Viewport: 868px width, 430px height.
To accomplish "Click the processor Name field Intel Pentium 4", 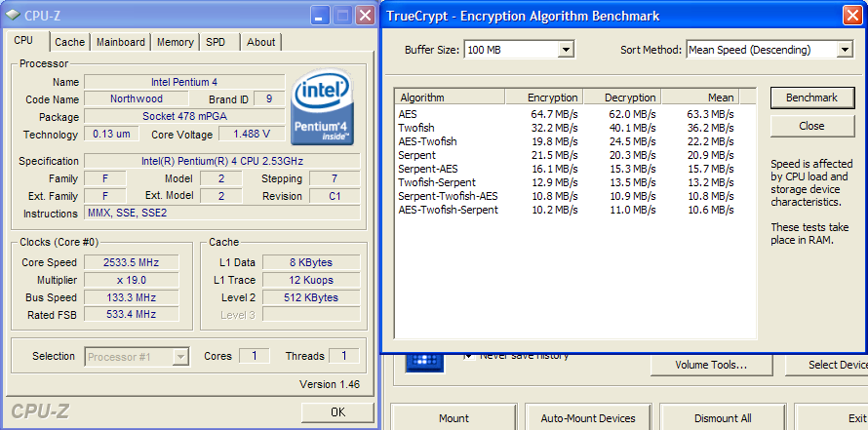I will click(x=184, y=82).
